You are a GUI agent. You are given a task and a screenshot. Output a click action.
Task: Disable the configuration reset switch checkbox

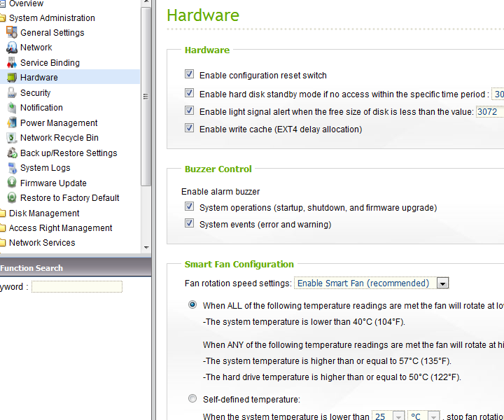(x=189, y=74)
